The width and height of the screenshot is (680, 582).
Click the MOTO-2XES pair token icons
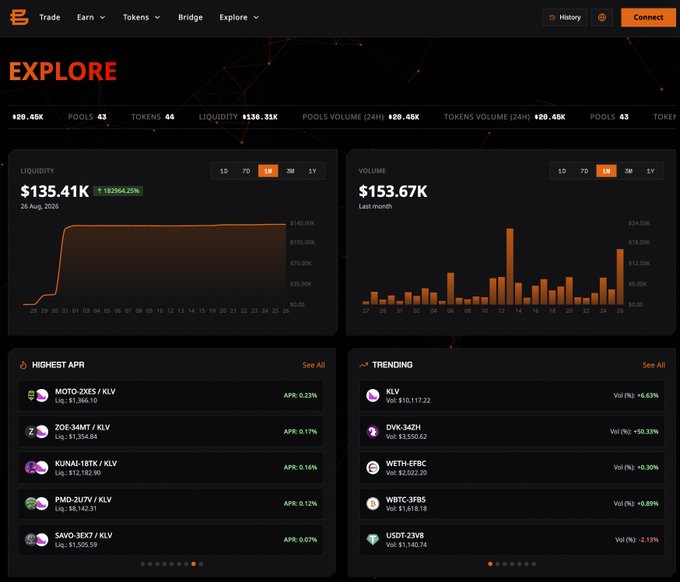[37, 396]
